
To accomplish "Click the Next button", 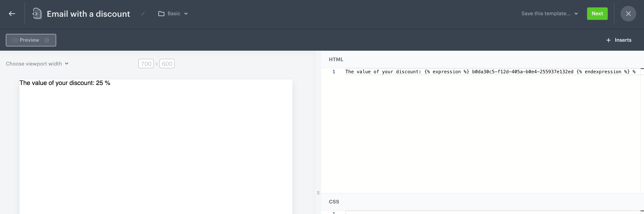I will click(597, 13).
